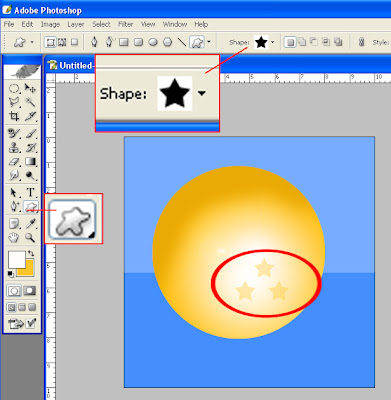
Task: Select Add to Shape Area option
Action: [302, 42]
